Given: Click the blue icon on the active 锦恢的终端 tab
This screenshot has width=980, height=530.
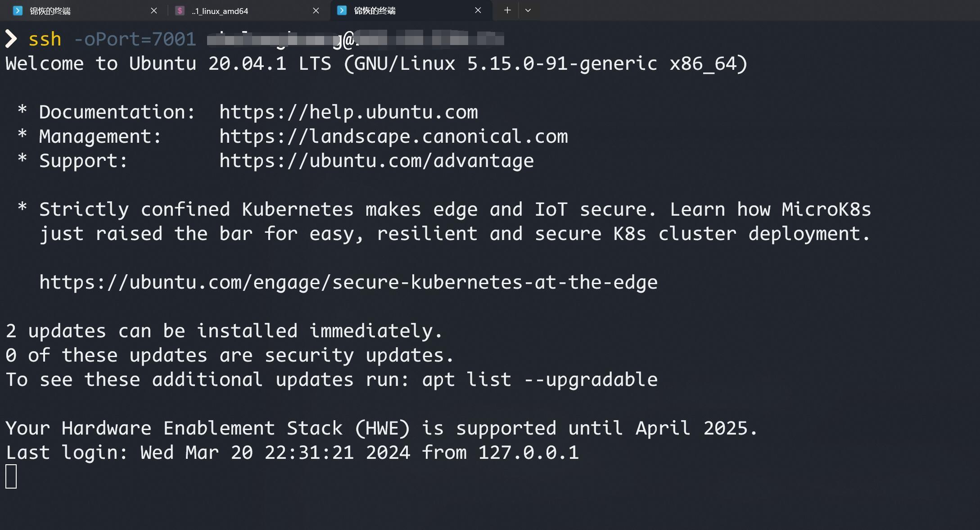Looking at the screenshot, I should pyautogui.click(x=342, y=10).
